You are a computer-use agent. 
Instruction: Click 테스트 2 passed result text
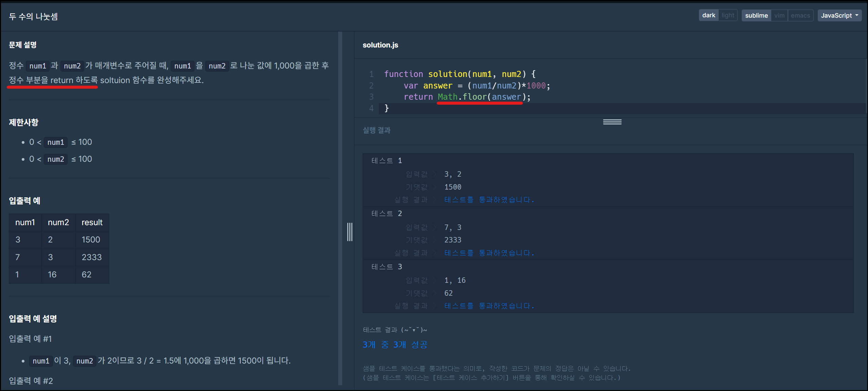click(x=489, y=253)
